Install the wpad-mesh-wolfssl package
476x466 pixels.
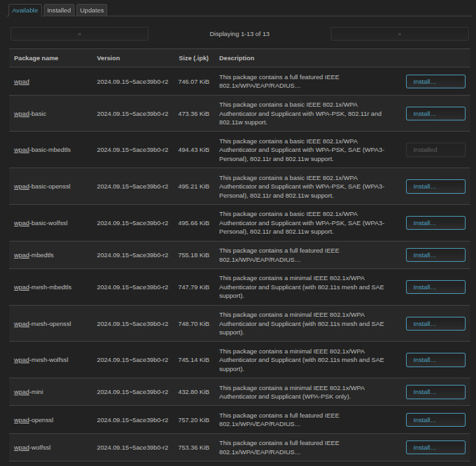click(435, 360)
